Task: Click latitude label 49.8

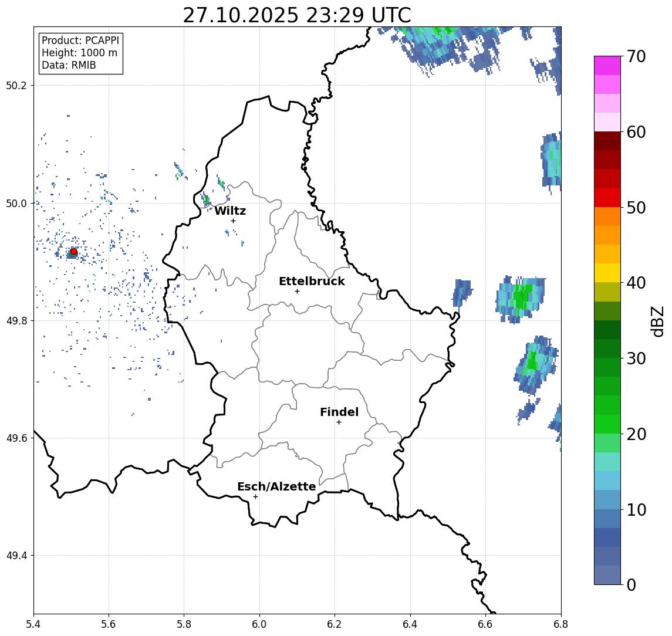Action: 16,320
